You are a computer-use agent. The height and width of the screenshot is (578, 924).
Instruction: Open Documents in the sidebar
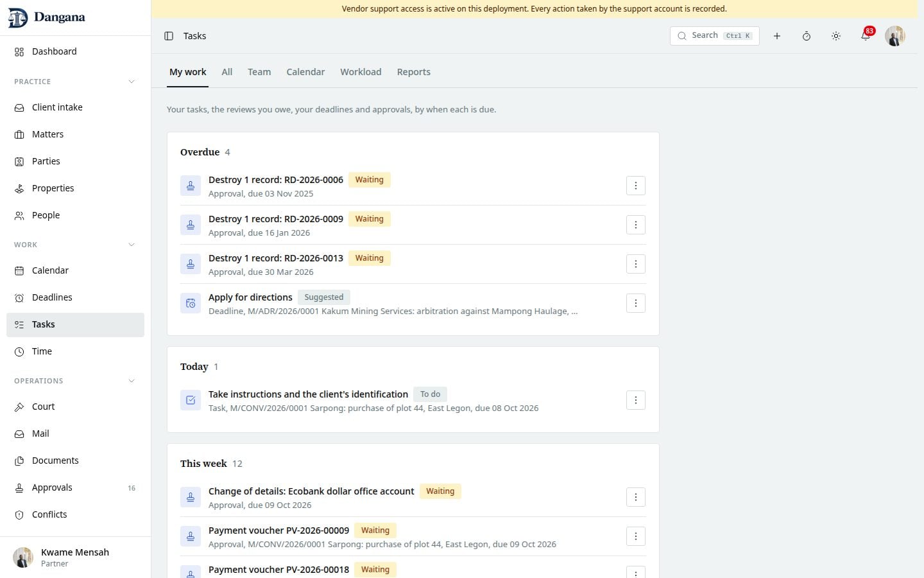click(75, 460)
